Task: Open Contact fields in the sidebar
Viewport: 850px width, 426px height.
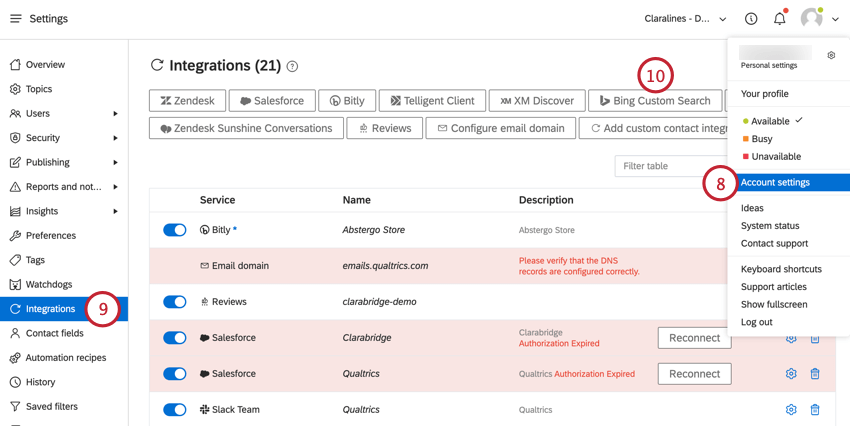Action: pos(55,333)
